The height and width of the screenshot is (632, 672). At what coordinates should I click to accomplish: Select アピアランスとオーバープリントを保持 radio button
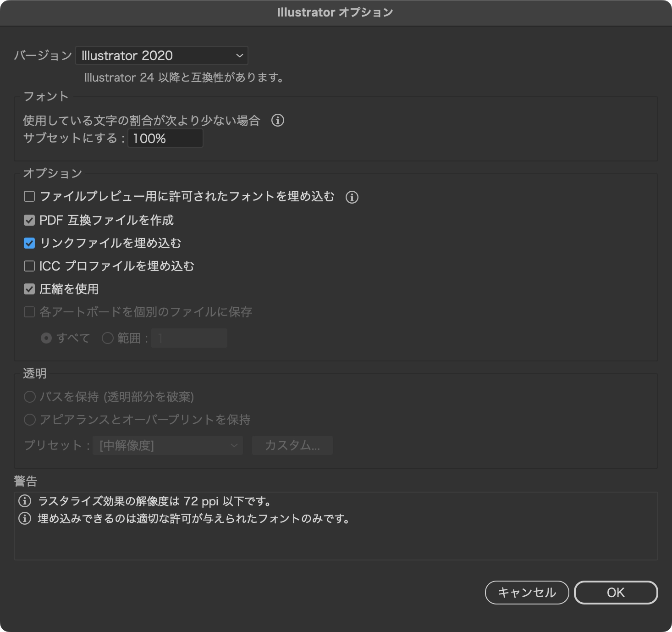pos(30,420)
